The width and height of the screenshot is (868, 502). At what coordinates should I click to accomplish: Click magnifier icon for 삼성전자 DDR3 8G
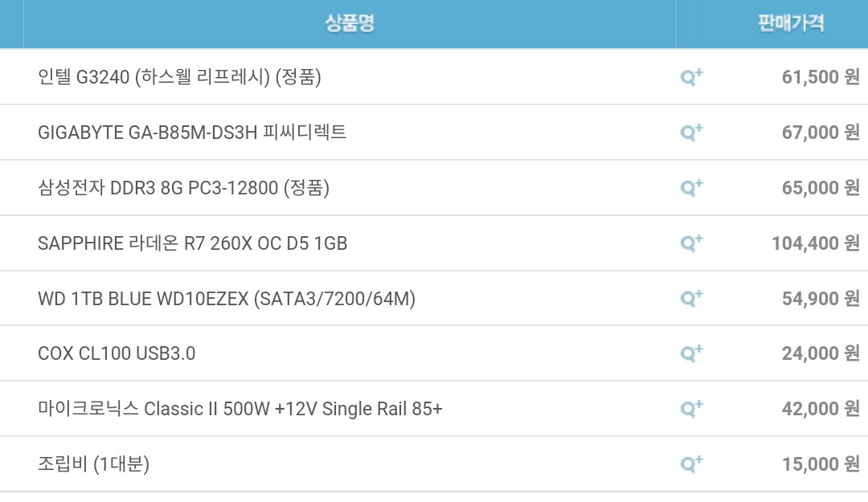tap(691, 188)
